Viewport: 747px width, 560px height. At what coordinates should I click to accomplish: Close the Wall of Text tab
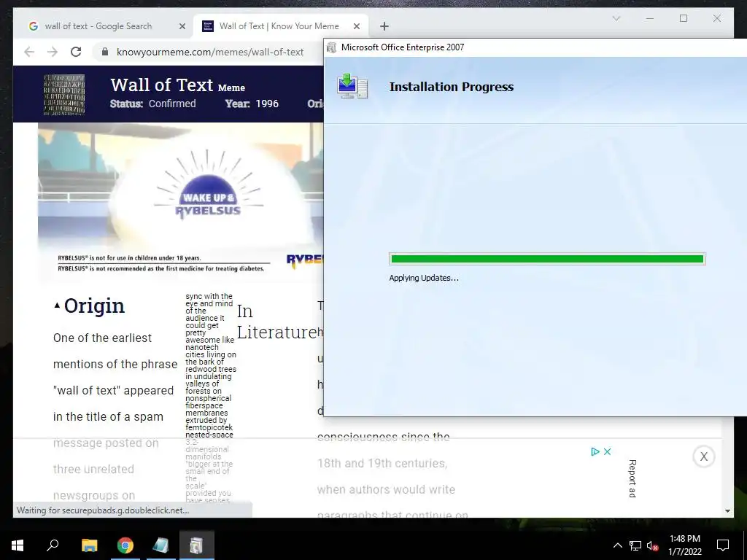(356, 26)
